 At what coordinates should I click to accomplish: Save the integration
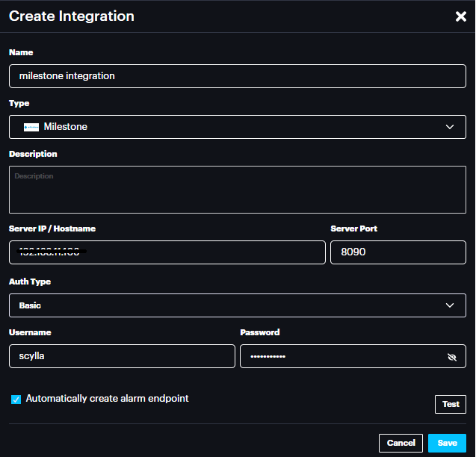[447, 443]
